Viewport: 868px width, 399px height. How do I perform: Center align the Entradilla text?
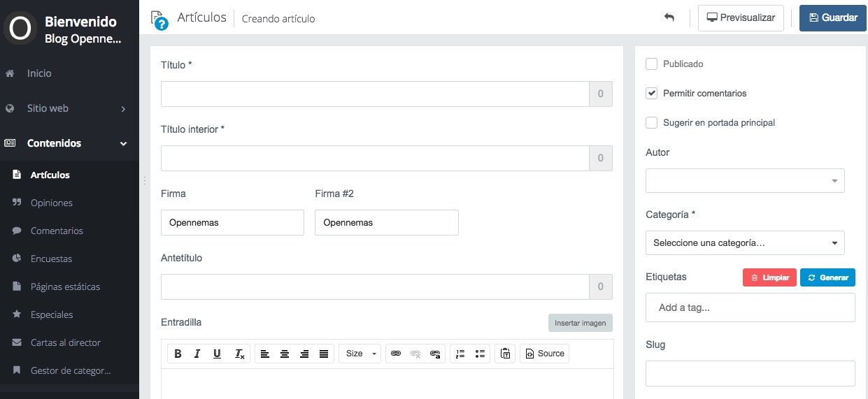pos(285,354)
